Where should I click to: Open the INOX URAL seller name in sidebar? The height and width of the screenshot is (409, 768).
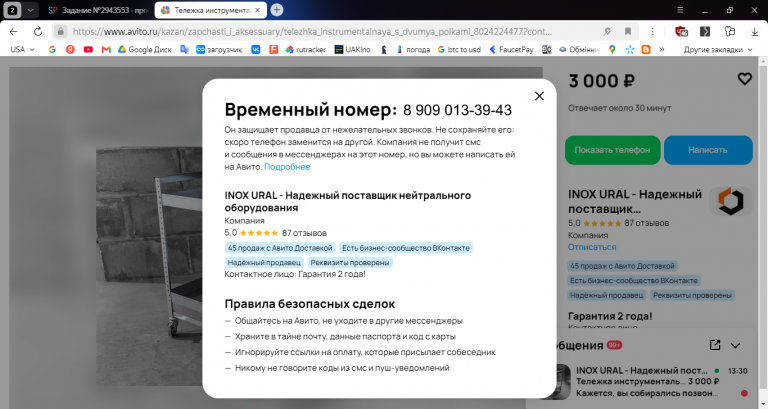click(635, 201)
